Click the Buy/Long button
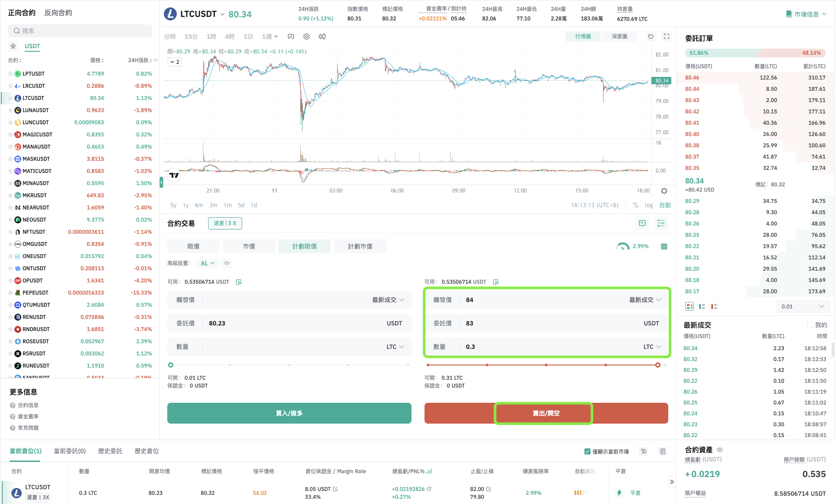836x504 pixels. tap(289, 413)
